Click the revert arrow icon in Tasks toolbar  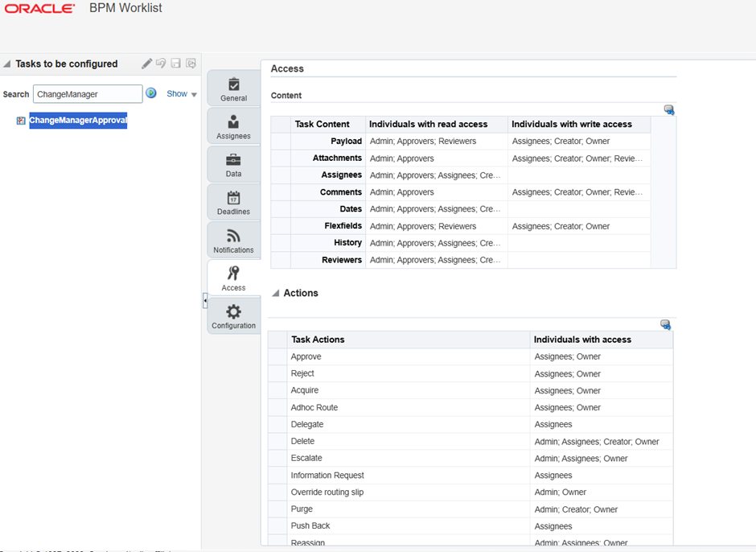(161, 64)
